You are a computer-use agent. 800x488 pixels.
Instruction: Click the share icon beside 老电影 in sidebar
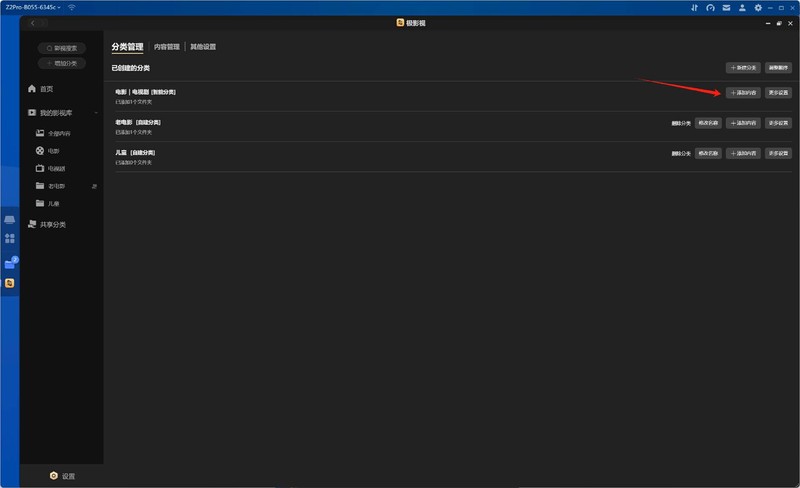click(x=94, y=186)
